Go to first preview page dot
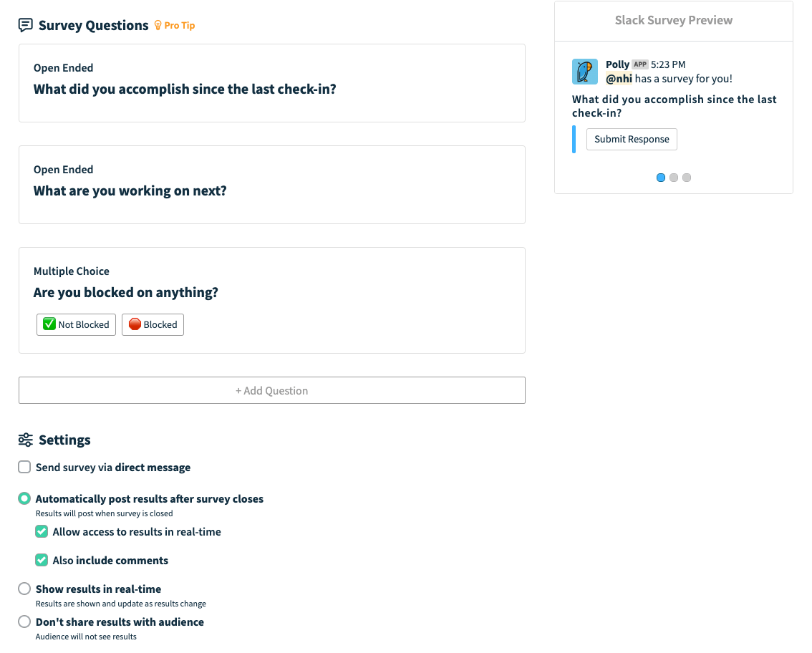Image resolution: width=812 pixels, height=653 pixels. (661, 178)
